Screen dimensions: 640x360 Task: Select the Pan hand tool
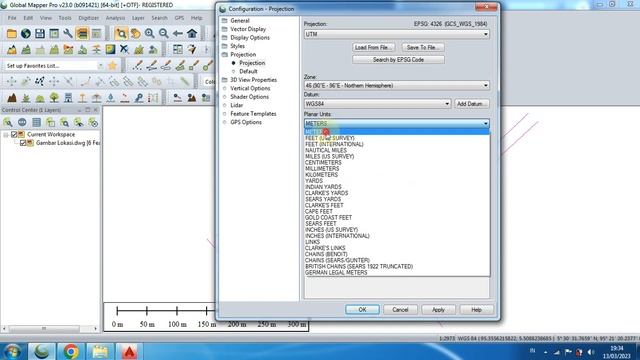135,33
